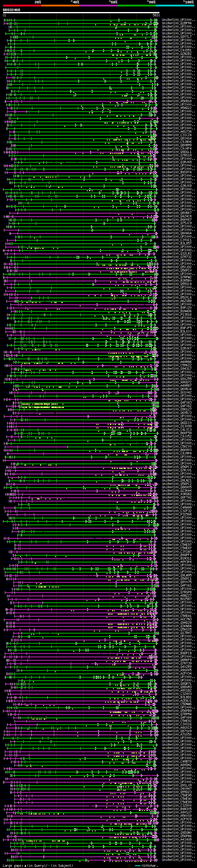Open hit UniRef100_Q9YTL7
Viewport: 197px width, 868px height.
click(x=177, y=37)
